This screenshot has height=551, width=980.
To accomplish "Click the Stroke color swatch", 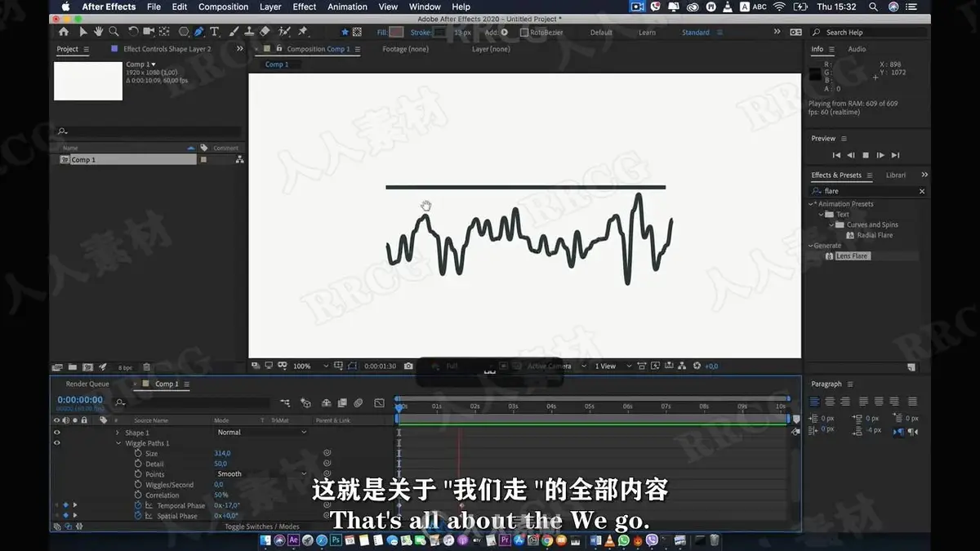I will pyautogui.click(x=440, y=33).
